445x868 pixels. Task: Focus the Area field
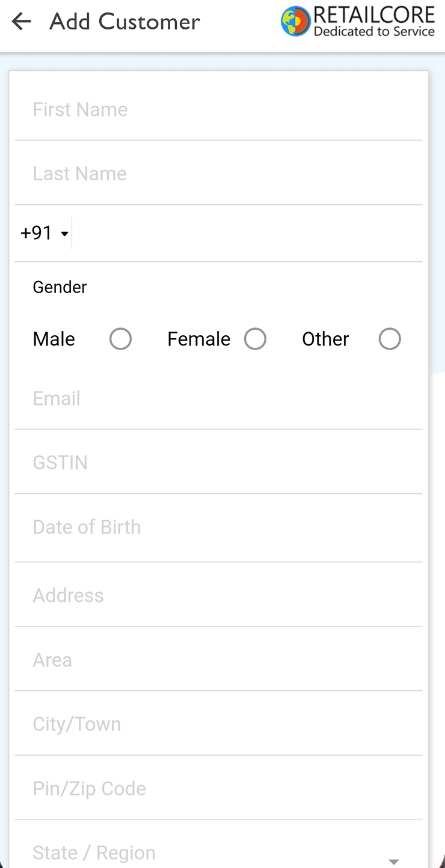point(219,660)
